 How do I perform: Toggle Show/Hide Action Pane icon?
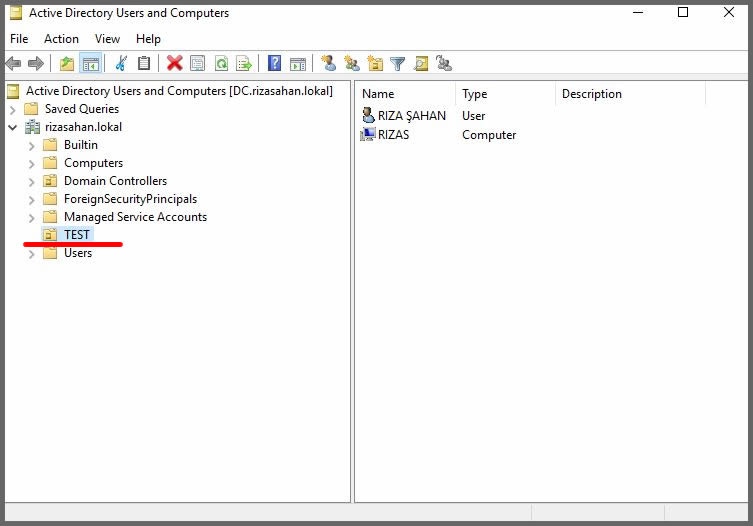pos(298,63)
